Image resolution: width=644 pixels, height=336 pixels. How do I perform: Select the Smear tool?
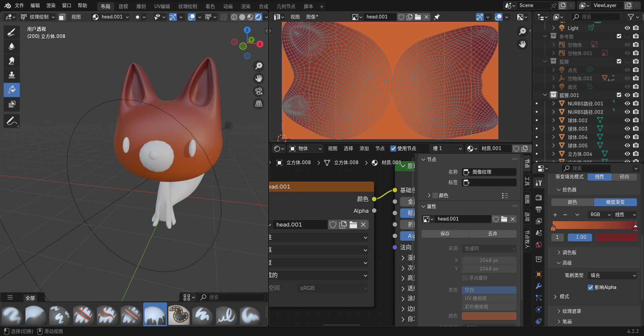[x=12, y=61]
